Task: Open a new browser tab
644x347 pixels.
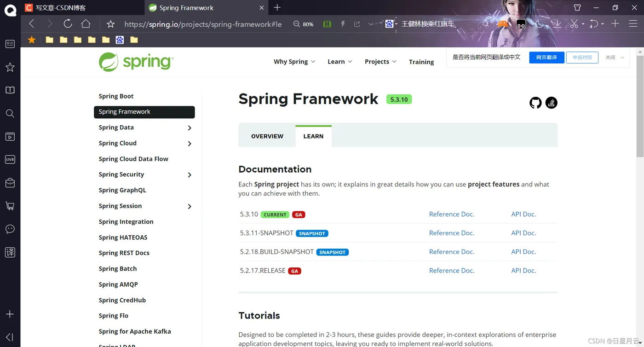Action: click(277, 7)
